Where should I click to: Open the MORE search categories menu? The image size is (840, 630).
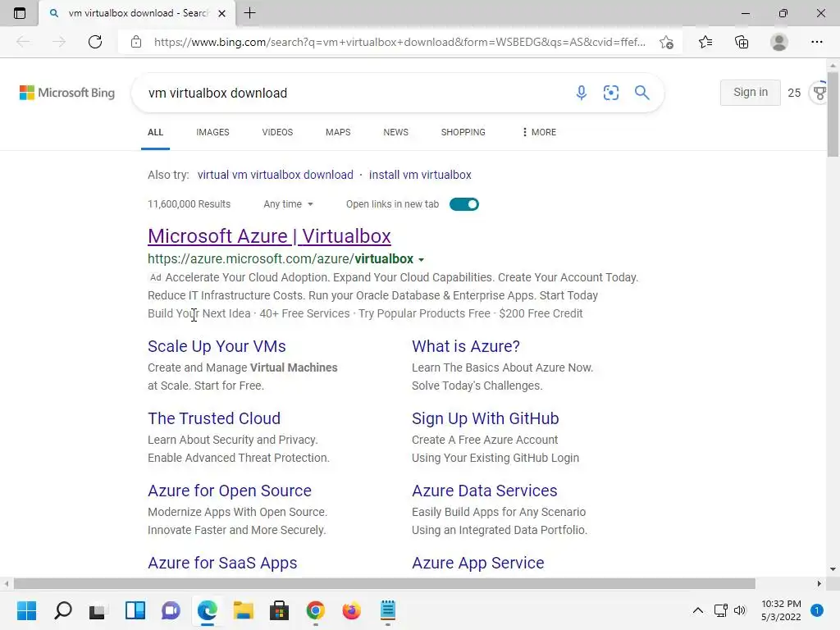pos(539,132)
